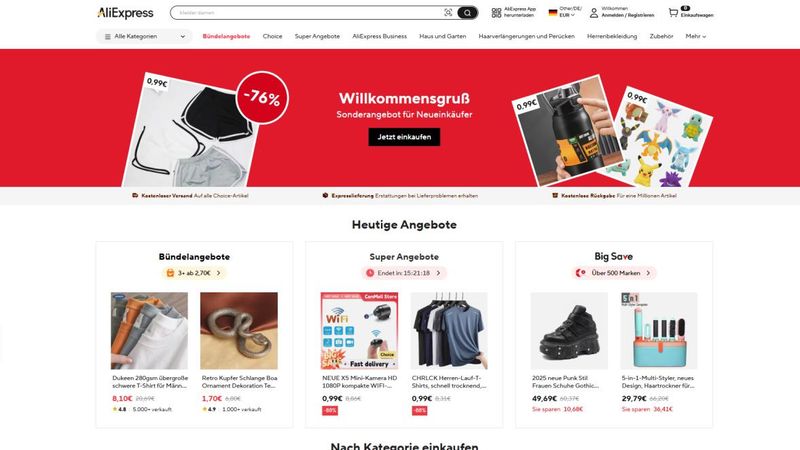Expand the Mehr menu

[695, 37]
